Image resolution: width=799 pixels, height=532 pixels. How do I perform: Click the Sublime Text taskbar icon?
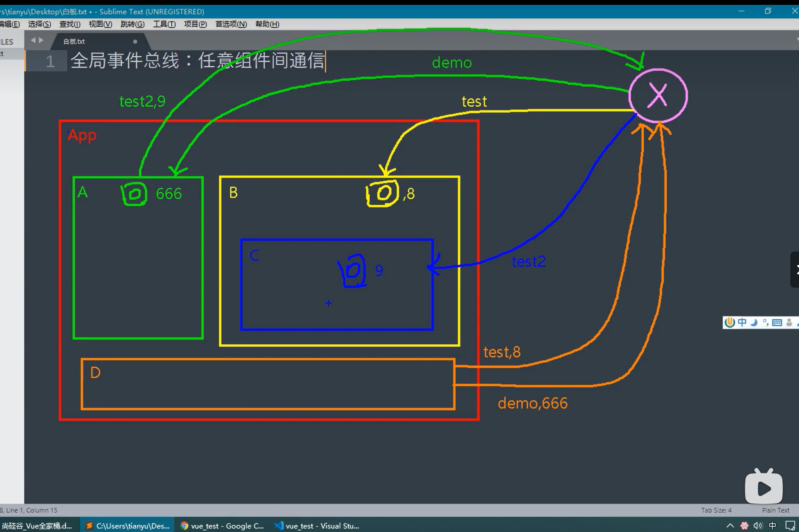pyautogui.click(x=89, y=526)
